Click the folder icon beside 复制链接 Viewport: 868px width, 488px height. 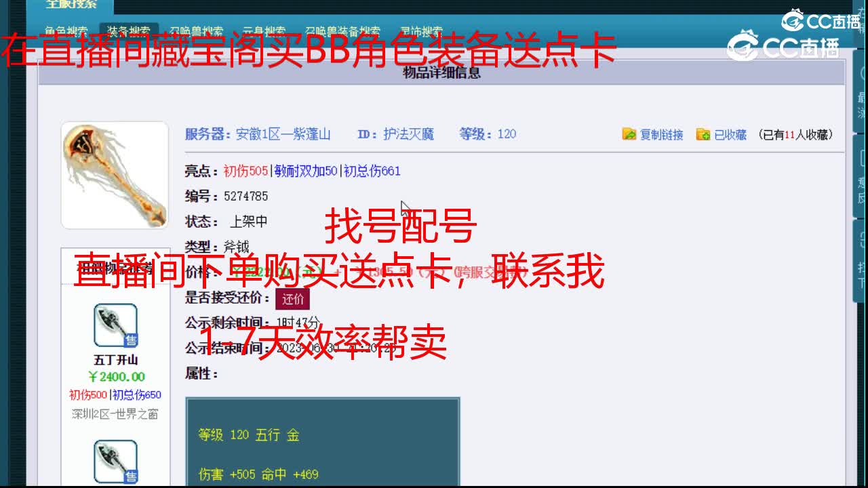pyautogui.click(x=630, y=134)
